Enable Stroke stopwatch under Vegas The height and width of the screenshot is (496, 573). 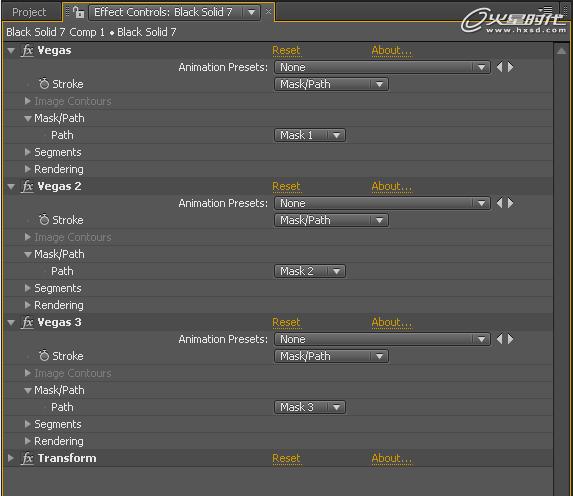point(44,84)
